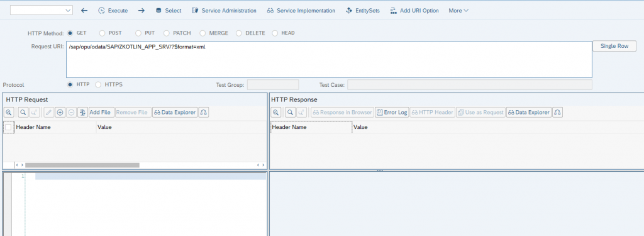The image size is (644, 236).
Task: Click Find Next icon in HTTP Request toolbar
Action: (34, 112)
